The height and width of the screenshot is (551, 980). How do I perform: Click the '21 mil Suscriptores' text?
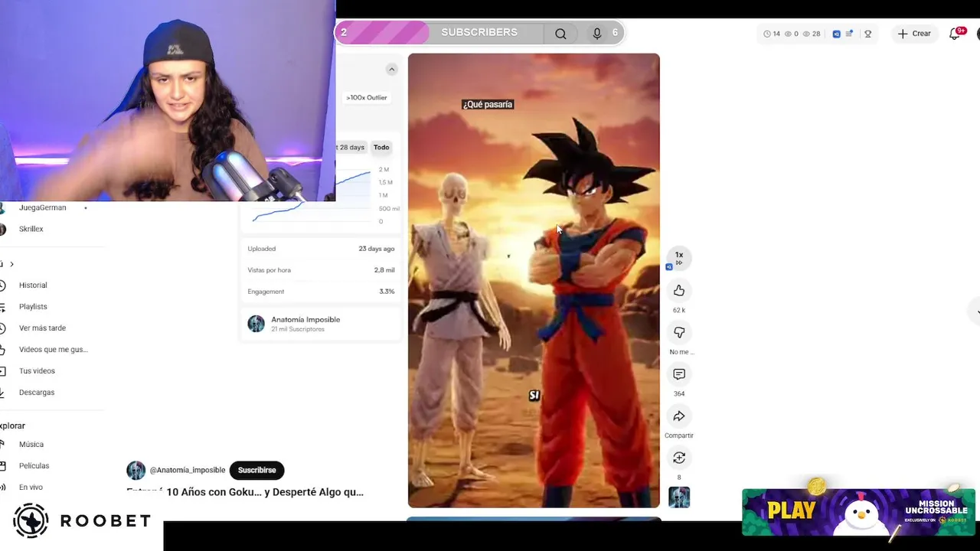click(298, 329)
